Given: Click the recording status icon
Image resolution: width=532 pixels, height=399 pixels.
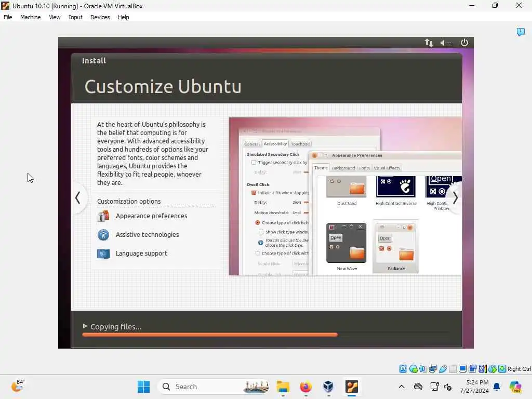Looking at the screenshot, I should point(472,369).
